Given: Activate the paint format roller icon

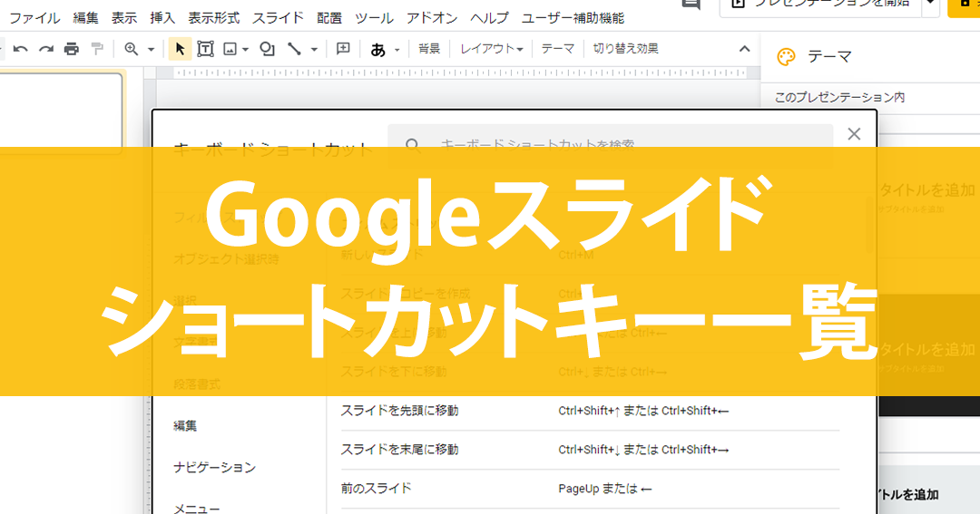Looking at the screenshot, I should pos(97,49).
